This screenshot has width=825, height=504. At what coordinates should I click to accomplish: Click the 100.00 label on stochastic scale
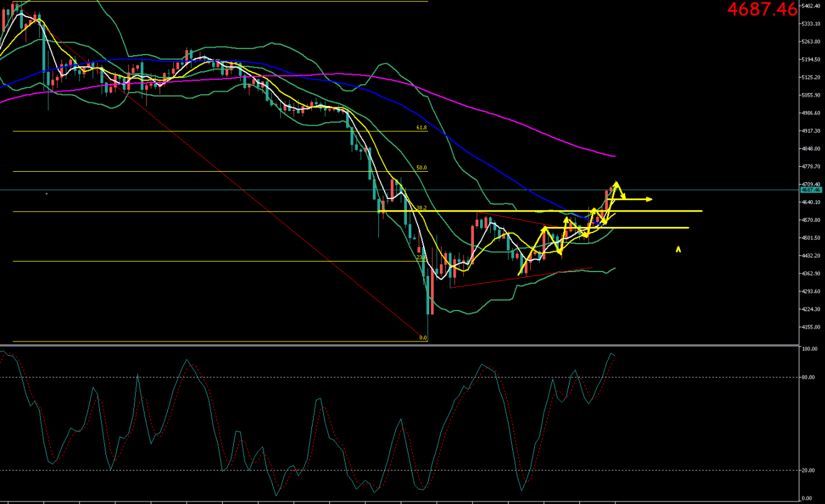click(x=809, y=350)
